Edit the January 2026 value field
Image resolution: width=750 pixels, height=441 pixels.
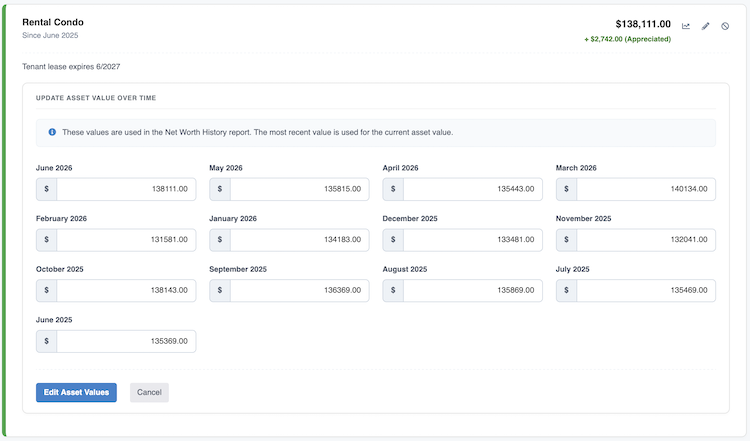pyautogui.click(x=299, y=240)
